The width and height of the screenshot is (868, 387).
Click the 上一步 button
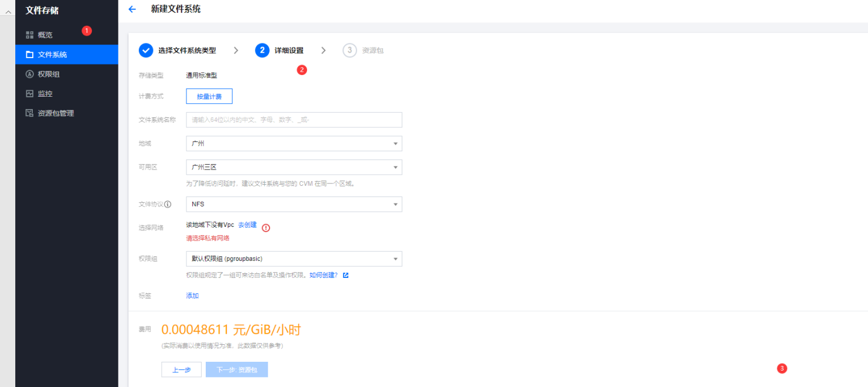[182, 369]
